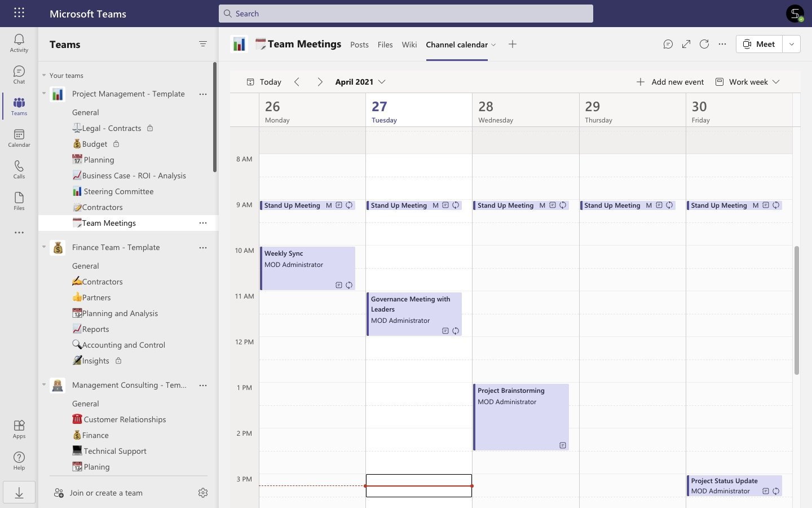
Task: Open manage teams settings gear
Action: (203, 493)
